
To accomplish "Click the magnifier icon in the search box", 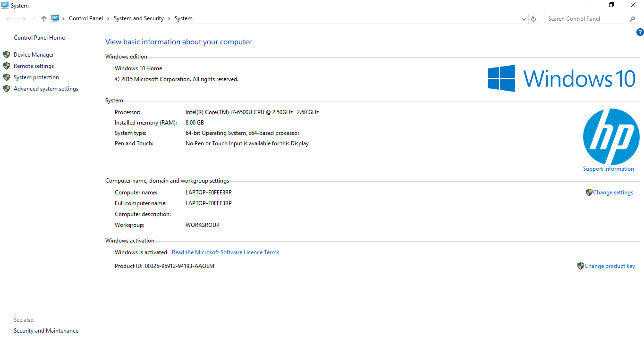I will click(x=633, y=19).
